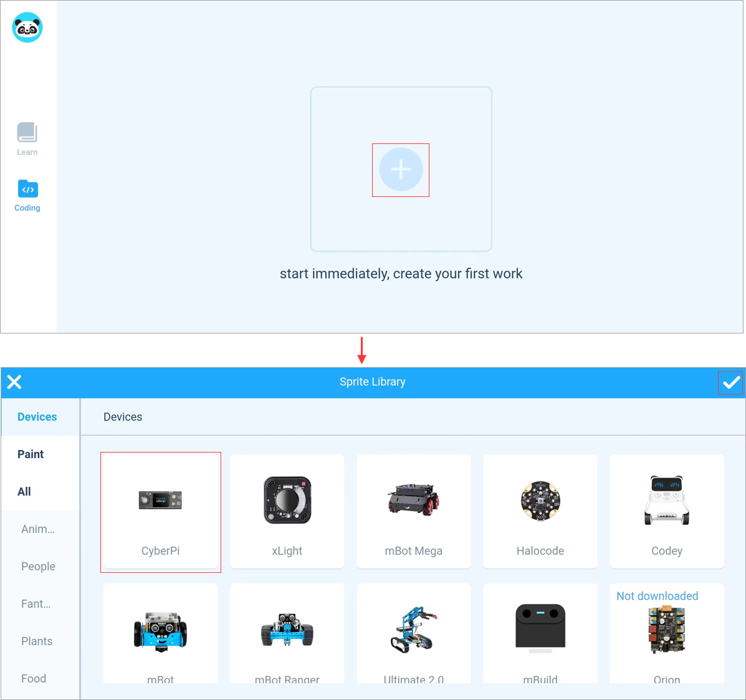This screenshot has width=746, height=700.
Task: Click the Not downloaded label on Orion
Action: [x=657, y=596]
